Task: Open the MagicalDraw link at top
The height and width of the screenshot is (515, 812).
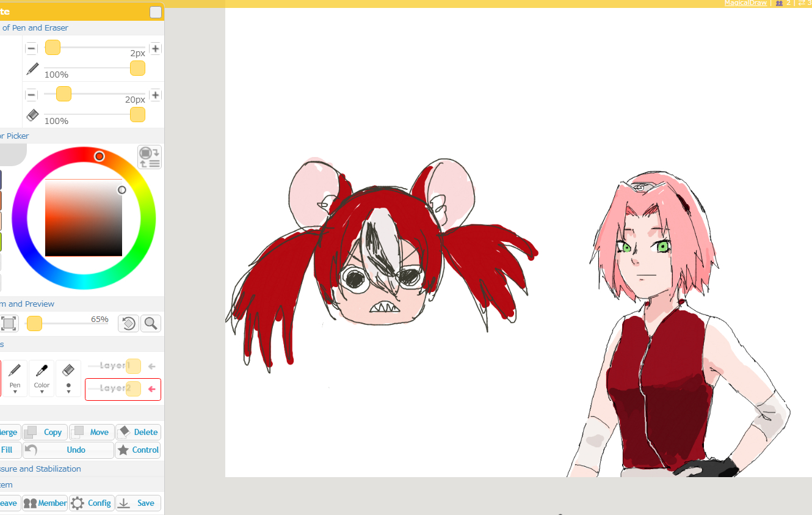Action: [x=745, y=3]
